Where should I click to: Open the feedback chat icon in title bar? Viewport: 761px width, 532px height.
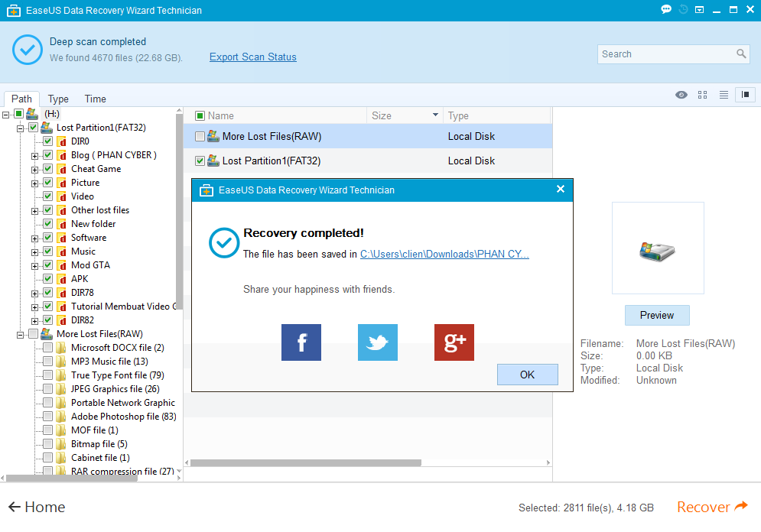[665, 10]
